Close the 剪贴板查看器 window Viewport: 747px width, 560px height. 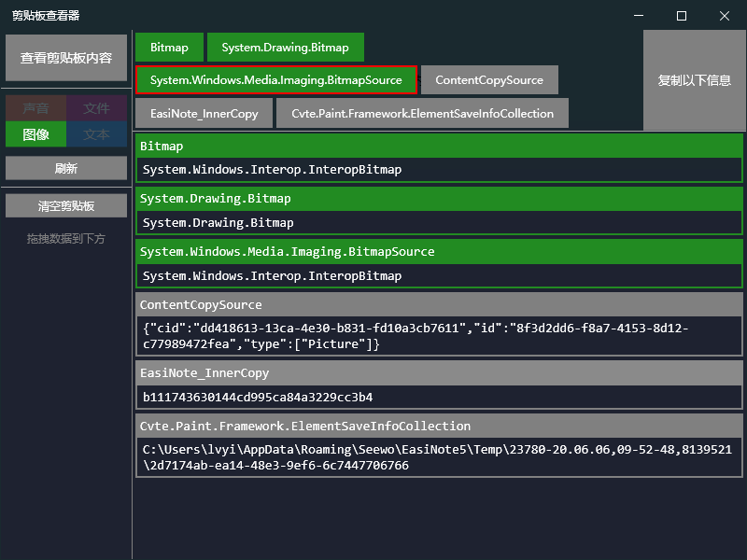pos(725,16)
